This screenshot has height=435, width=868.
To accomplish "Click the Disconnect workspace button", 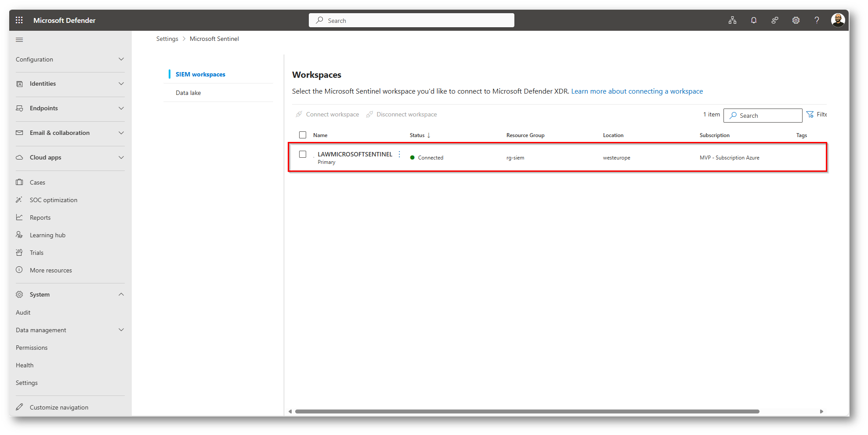I will pos(401,115).
